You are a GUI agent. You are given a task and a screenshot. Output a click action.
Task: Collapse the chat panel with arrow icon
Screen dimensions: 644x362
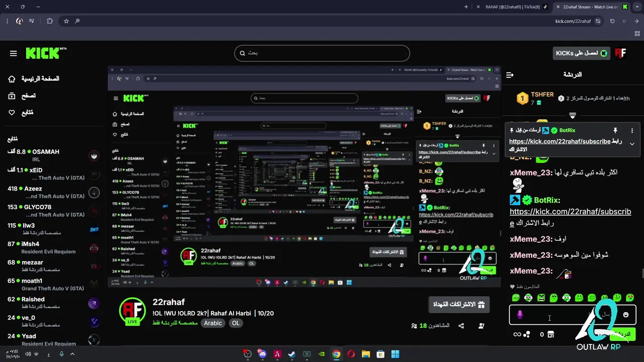510,75
